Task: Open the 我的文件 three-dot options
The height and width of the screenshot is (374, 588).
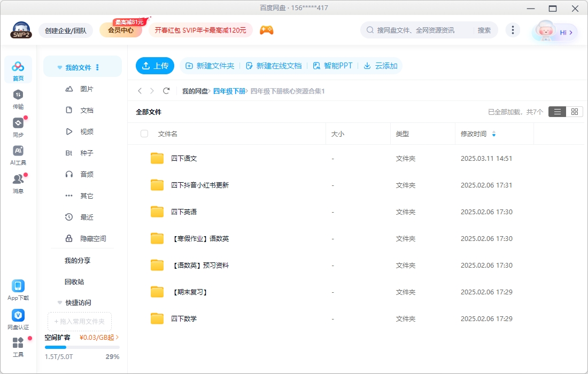Action: pos(97,67)
